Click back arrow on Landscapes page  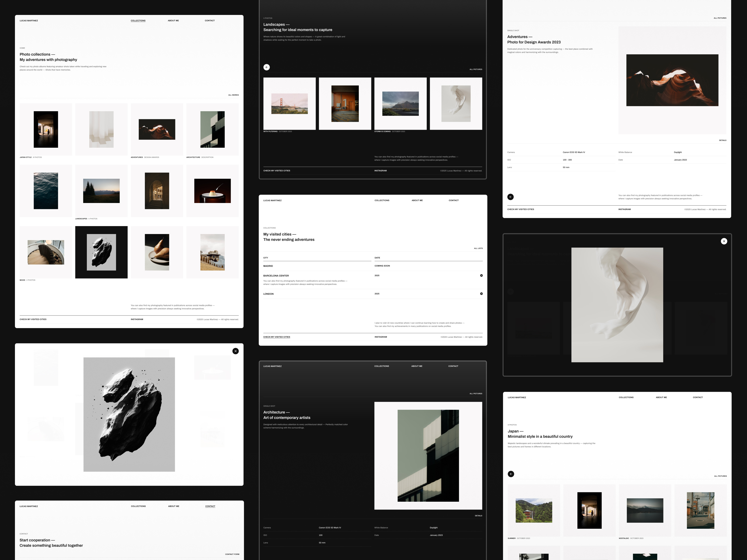pos(266,67)
